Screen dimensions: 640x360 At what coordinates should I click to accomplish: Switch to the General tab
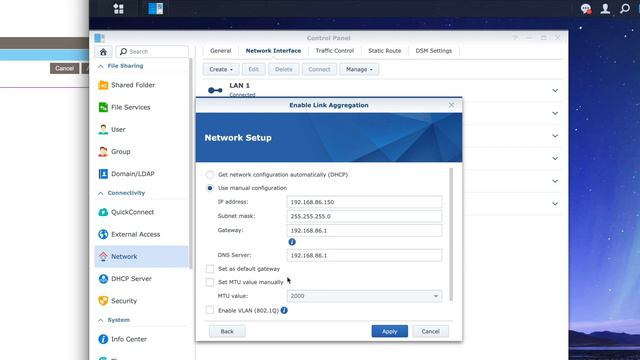(x=220, y=51)
